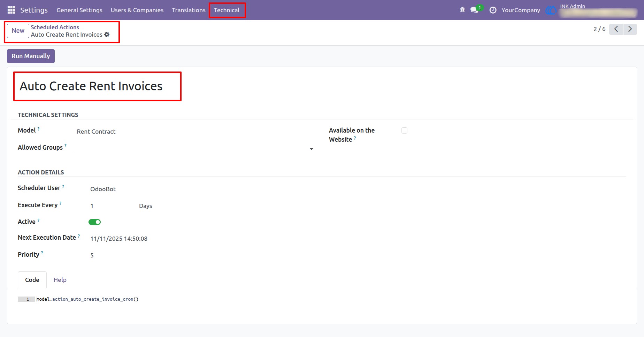Open the Technical menu

coord(227,10)
